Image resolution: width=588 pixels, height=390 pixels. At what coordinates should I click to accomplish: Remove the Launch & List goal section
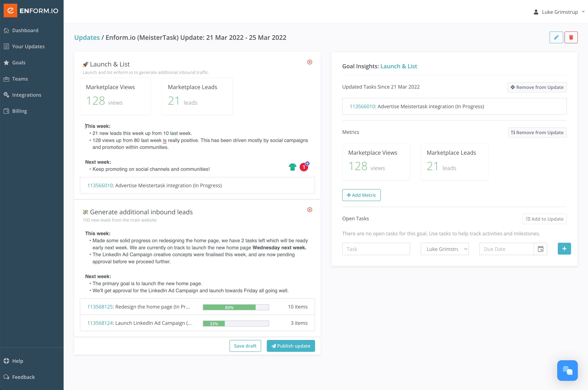[309, 62]
